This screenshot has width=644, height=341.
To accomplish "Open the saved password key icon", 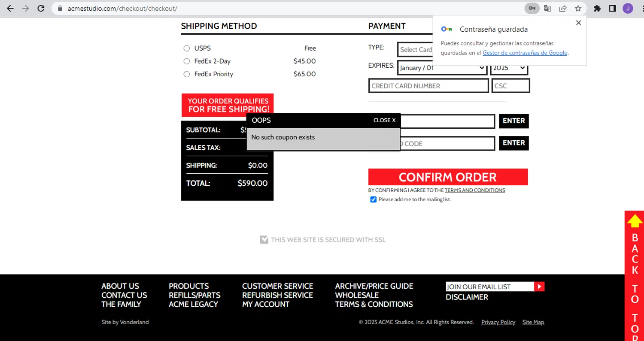I will (x=532, y=8).
